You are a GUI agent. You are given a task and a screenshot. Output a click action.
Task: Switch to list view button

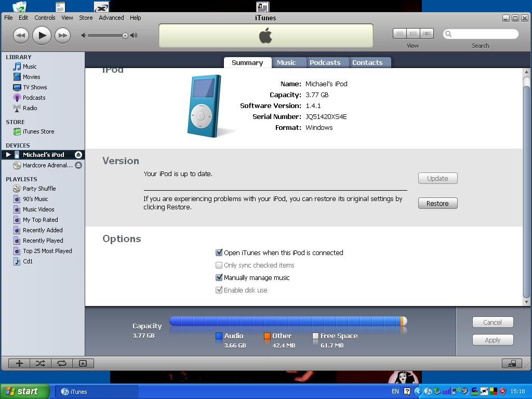400,34
